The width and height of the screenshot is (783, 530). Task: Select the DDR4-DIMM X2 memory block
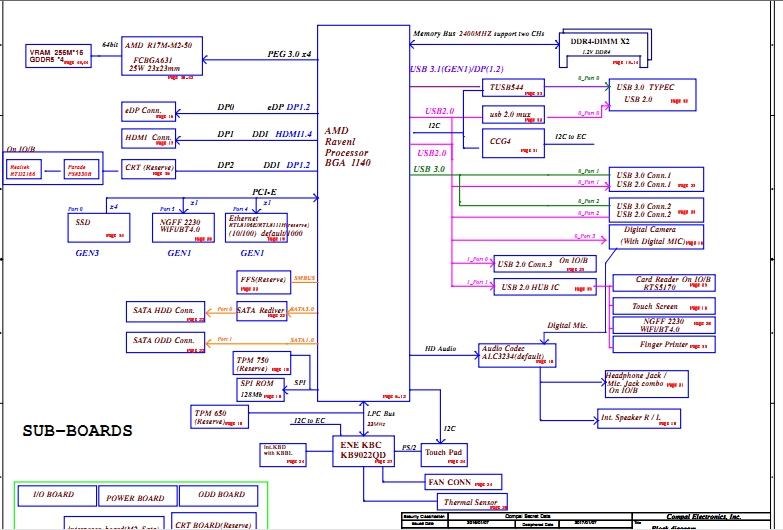[605, 48]
